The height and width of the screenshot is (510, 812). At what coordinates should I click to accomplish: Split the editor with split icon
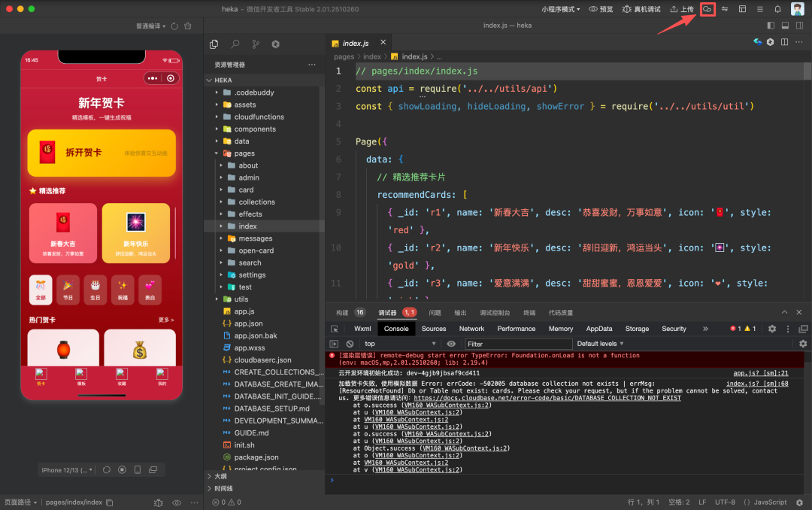click(784, 42)
